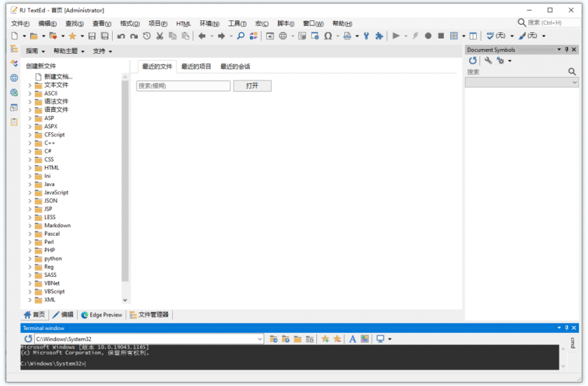Click the macro record circle button
This screenshot has height=386, width=588.
point(428,36)
